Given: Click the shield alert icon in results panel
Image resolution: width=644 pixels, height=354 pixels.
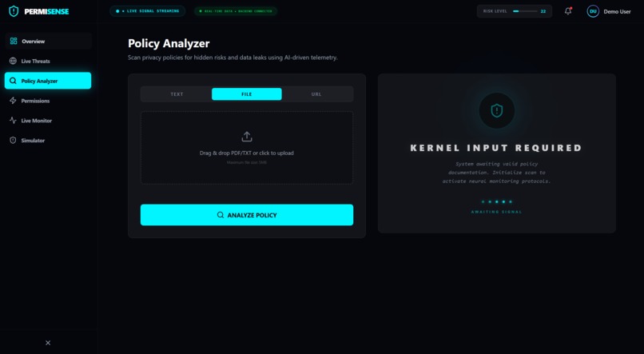Looking at the screenshot, I should click(x=497, y=110).
